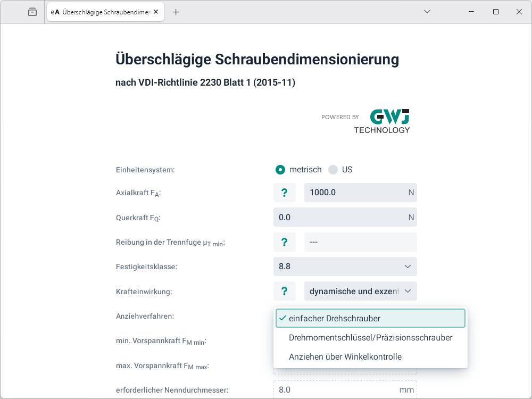Maximize the application window
This screenshot has width=532, height=399.
495,12
